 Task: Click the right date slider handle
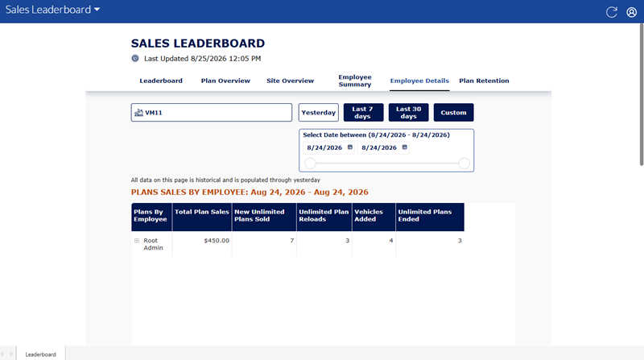click(464, 163)
